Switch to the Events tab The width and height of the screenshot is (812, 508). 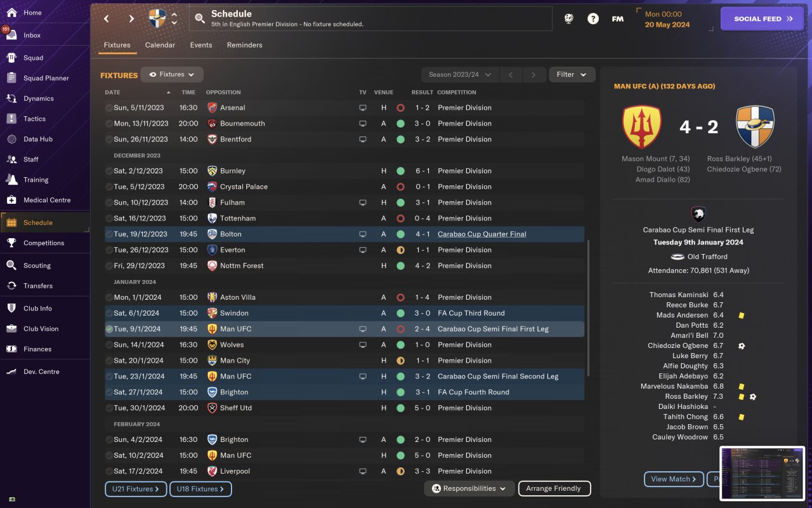(x=201, y=45)
